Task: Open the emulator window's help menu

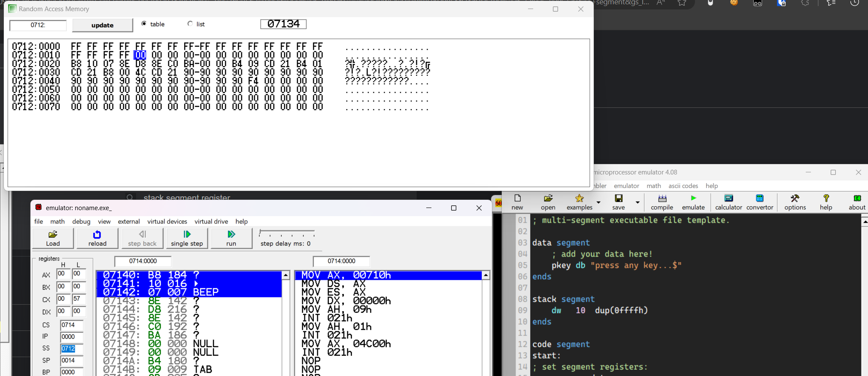Action: coord(242,221)
